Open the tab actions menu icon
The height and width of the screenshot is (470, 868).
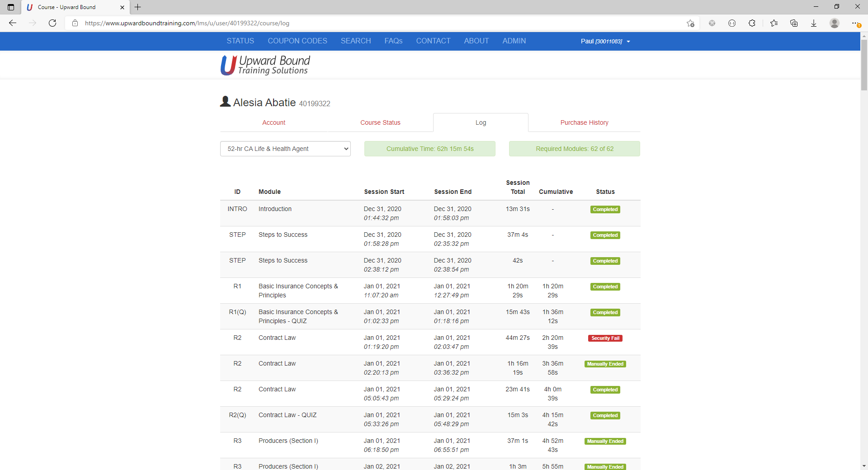tap(11, 7)
